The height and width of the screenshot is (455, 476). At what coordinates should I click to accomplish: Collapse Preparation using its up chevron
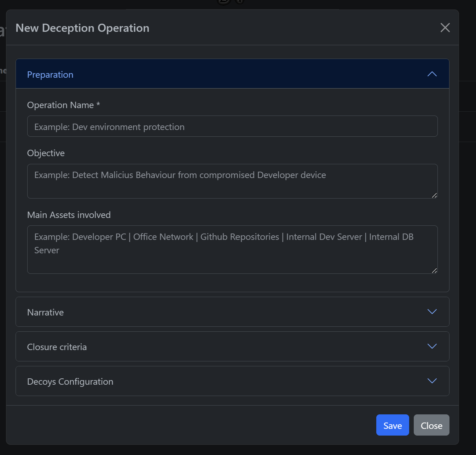432,74
